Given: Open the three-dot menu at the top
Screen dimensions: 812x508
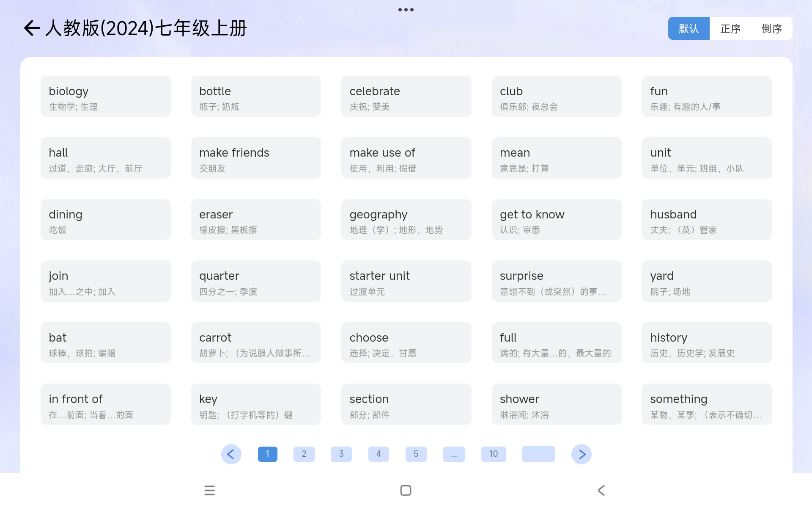Looking at the screenshot, I should 406,10.
